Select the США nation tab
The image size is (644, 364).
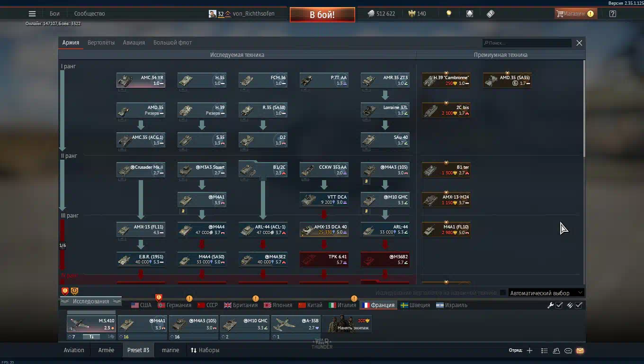(x=141, y=305)
